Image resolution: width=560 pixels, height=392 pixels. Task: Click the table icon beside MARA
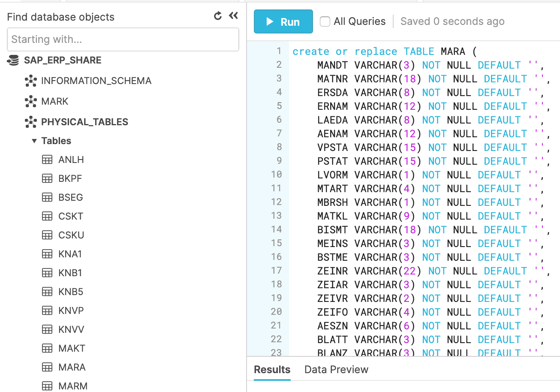(47, 368)
